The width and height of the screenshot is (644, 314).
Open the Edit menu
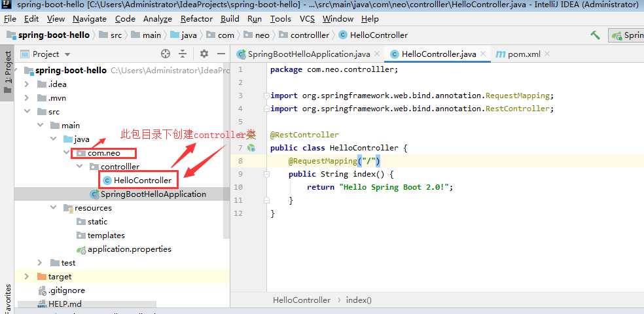[x=31, y=19]
